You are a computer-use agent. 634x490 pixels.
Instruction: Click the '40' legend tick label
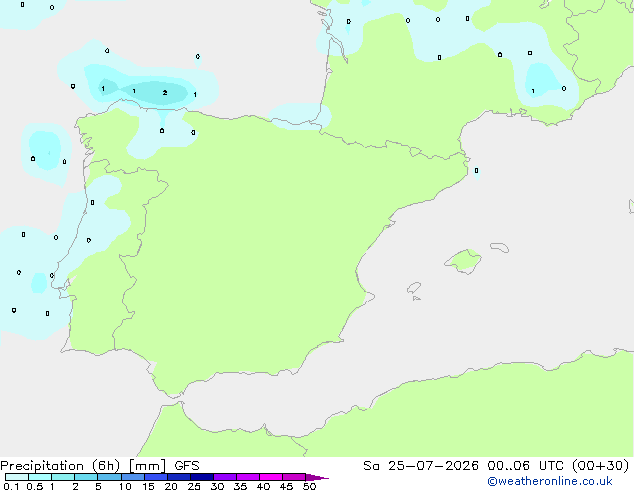click(x=263, y=486)
